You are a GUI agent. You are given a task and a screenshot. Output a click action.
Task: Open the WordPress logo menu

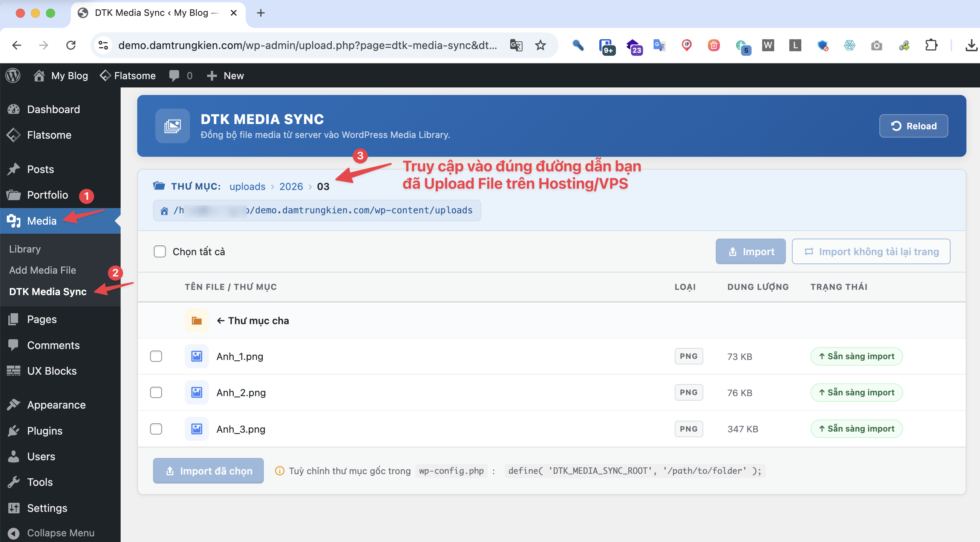click(x=12, y=75)
